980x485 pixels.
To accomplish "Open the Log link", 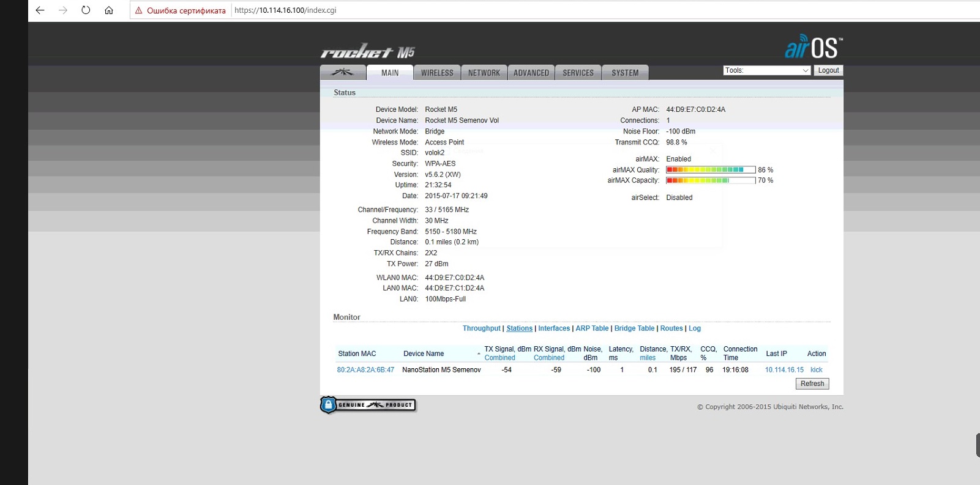I will click(695, 328).
